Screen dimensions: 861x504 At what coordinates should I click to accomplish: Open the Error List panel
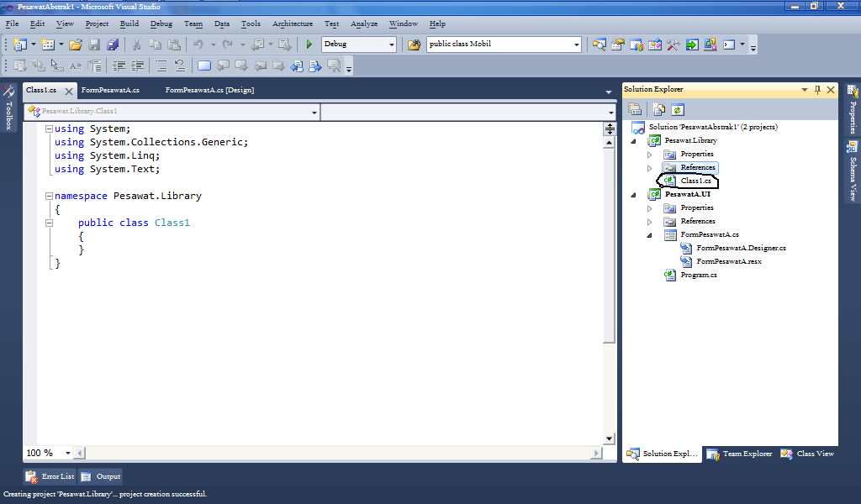[x=50, y=476]
